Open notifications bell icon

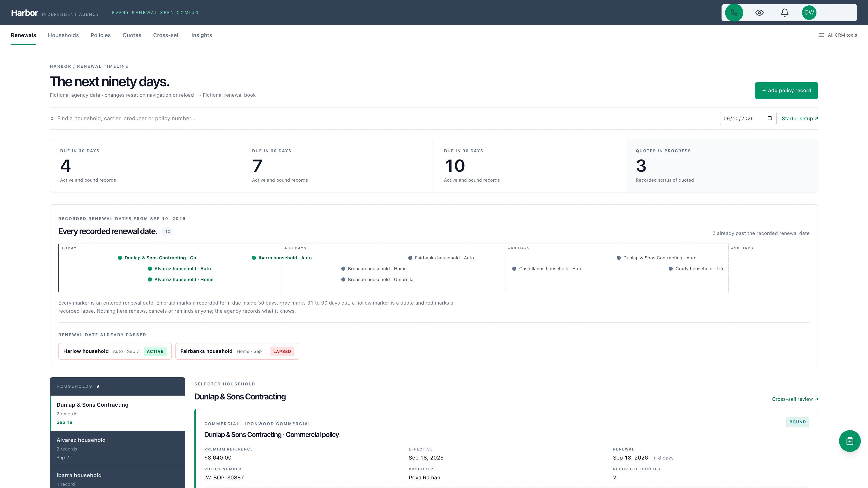tap(784, 13)
